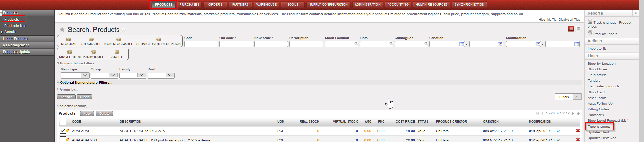Edit the ADAPADAP2I- row with the pencil icon

point(68,130)
